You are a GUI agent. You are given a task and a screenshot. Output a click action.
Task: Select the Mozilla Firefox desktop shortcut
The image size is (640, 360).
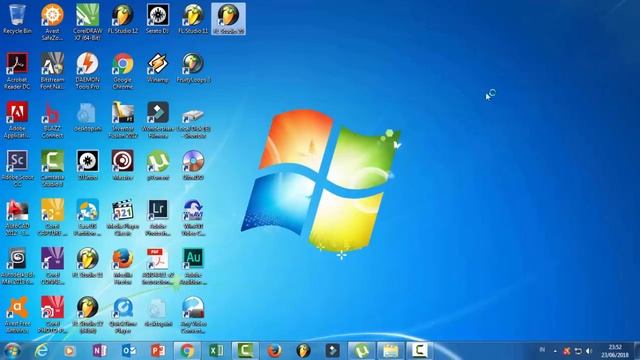[x=122, y=267]
